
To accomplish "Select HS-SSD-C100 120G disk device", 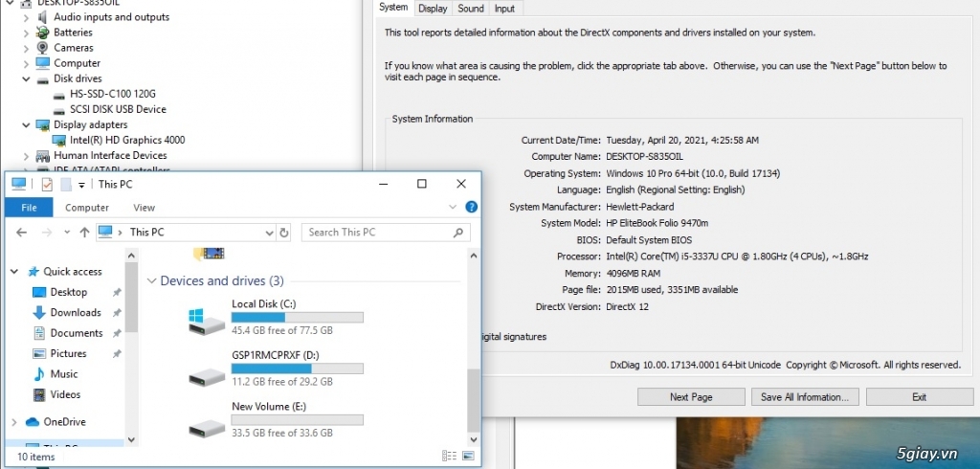I will 113,94.
